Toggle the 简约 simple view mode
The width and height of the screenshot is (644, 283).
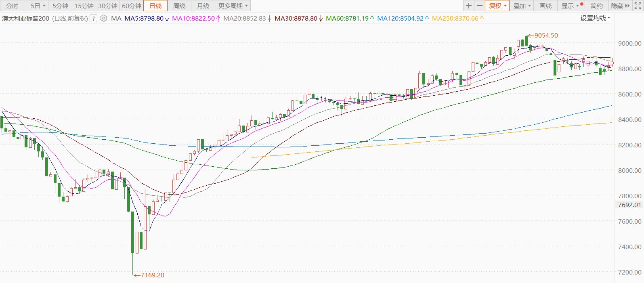596,6
